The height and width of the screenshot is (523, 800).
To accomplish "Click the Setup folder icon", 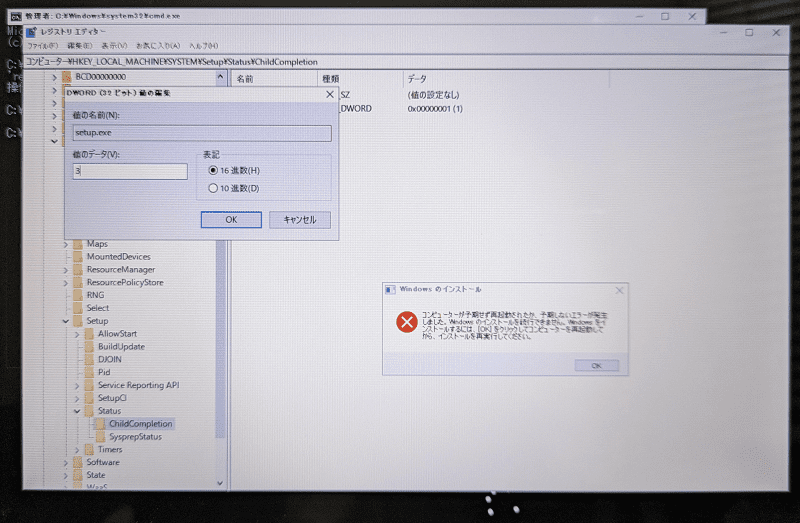I will pyautogui.click(x=78, y=321).
